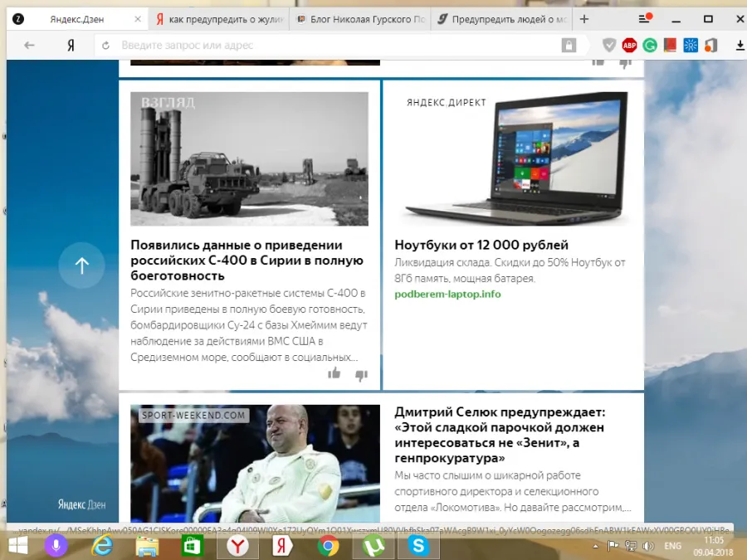Open the Windows Start menu
The width and height of the screenshot is (747, 560).
click(18, 545)
